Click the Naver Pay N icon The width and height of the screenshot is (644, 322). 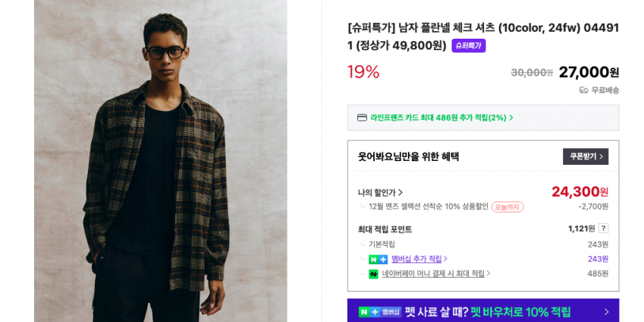(x=373, y=274)
